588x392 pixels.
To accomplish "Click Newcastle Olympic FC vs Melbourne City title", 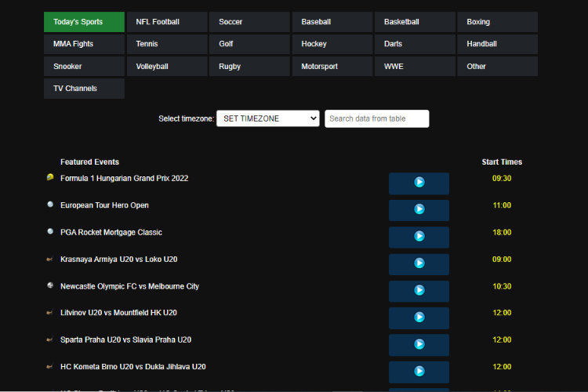I will (129, 286).
